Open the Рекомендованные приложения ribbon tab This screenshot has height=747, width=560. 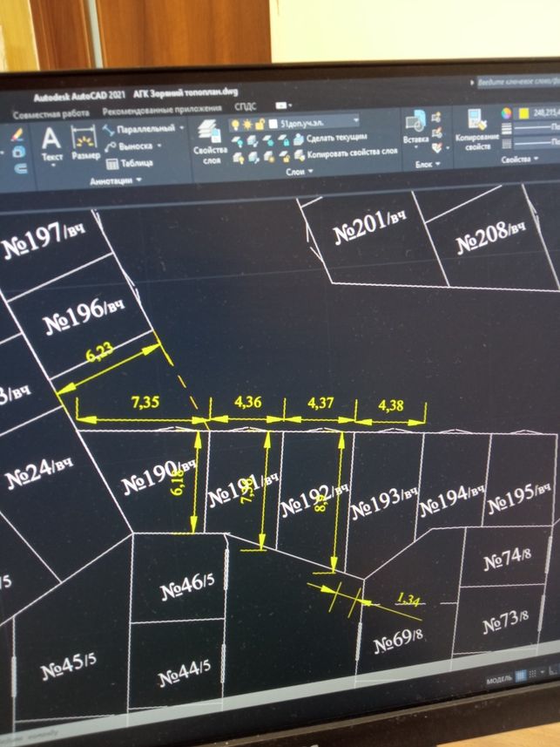[162, 110]
